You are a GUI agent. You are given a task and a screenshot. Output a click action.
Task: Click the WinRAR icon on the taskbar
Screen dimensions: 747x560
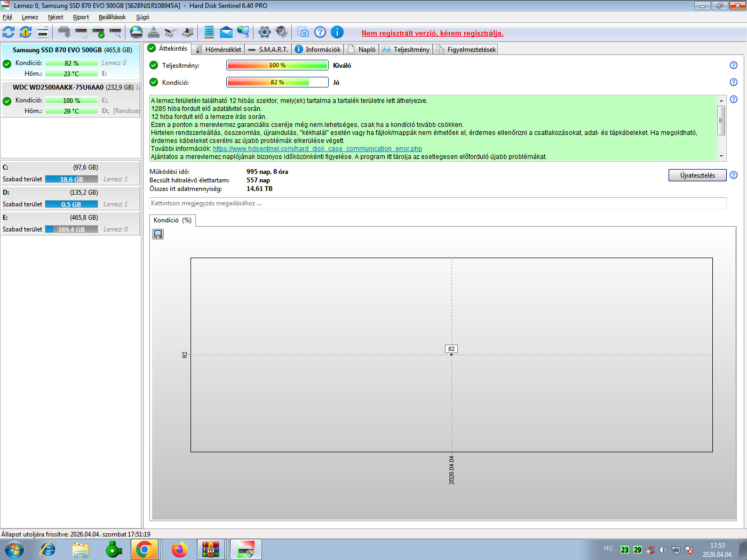pyautogui.click(x=211, y=549)
